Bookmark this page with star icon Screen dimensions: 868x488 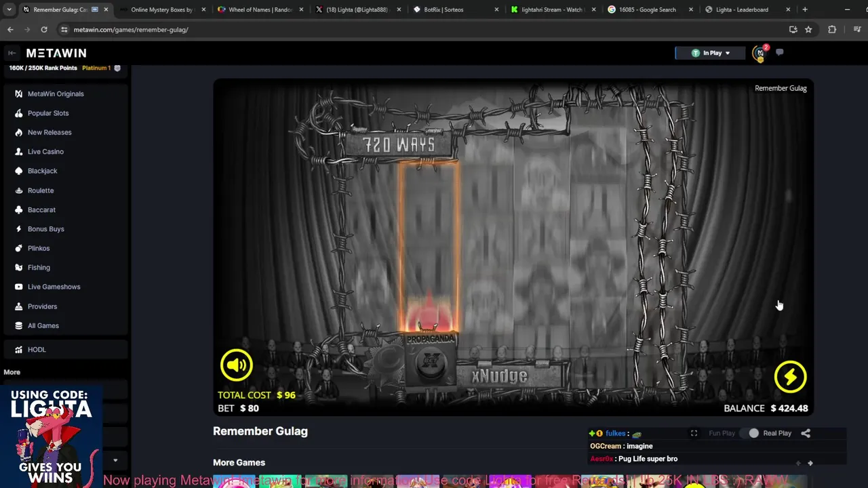click(x=808, y=30)
